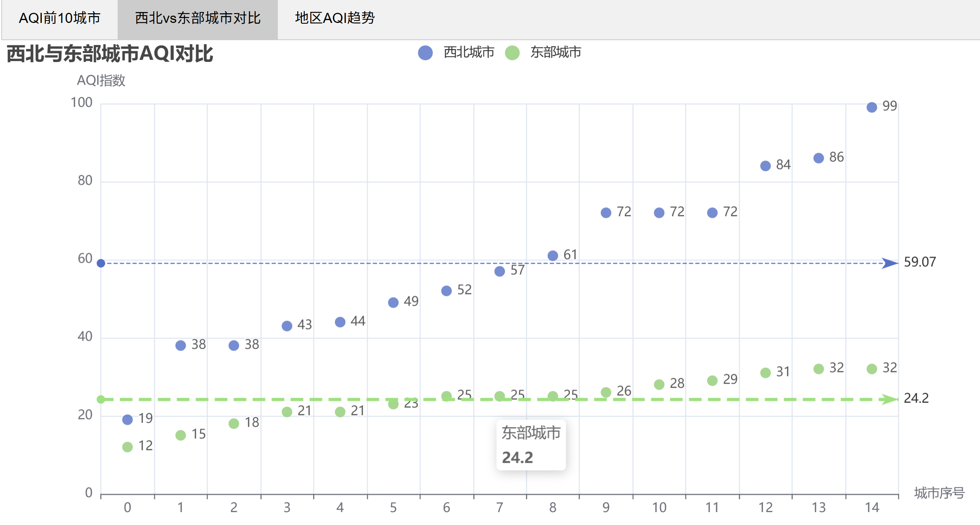The image size is (980, 525).
Task: Open the 地区AQI趋势 tab
Action: (334, 18)
